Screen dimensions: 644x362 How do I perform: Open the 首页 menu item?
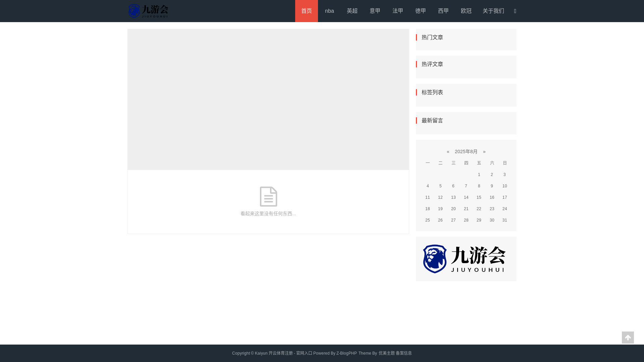tap(307, 11)
